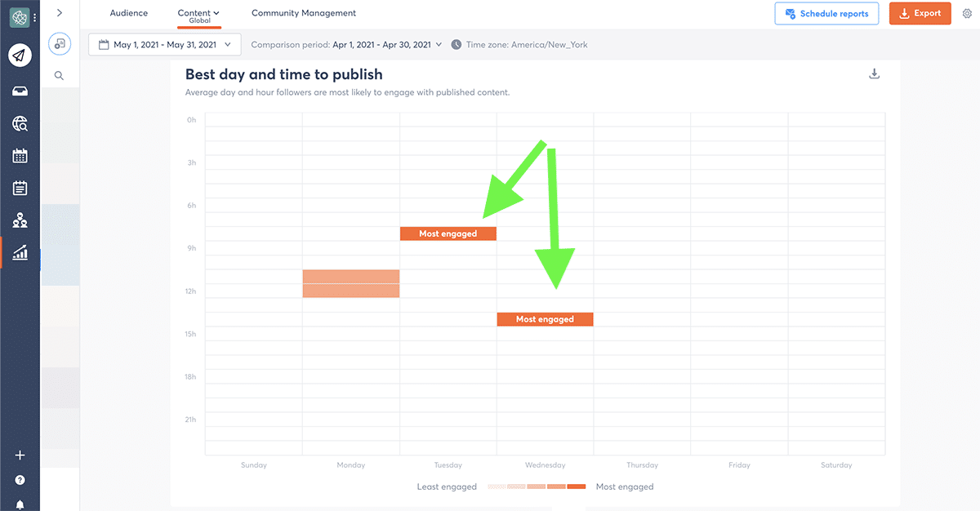Screen dimensions: 980x511
Task: Open the Comparison period dropdown
Action: (346, 45)
